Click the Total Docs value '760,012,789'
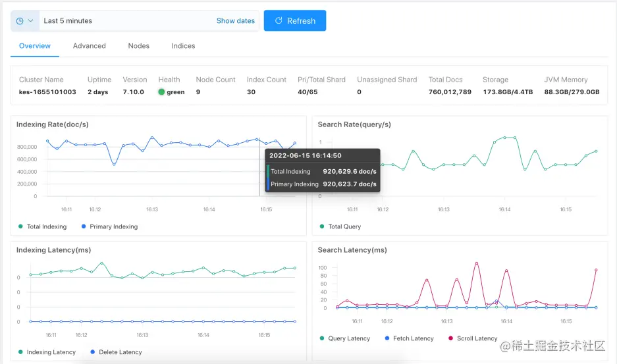The height and width of the screenshot is (364, 617). 450,92
